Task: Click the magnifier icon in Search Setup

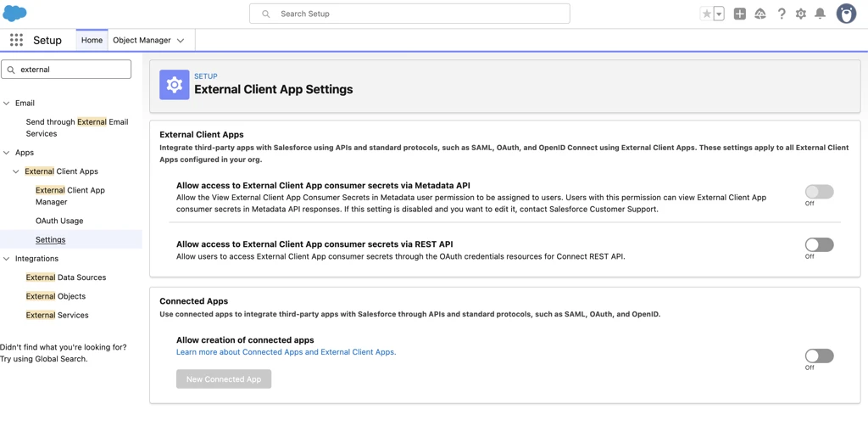Action: (x=265, y=14)
